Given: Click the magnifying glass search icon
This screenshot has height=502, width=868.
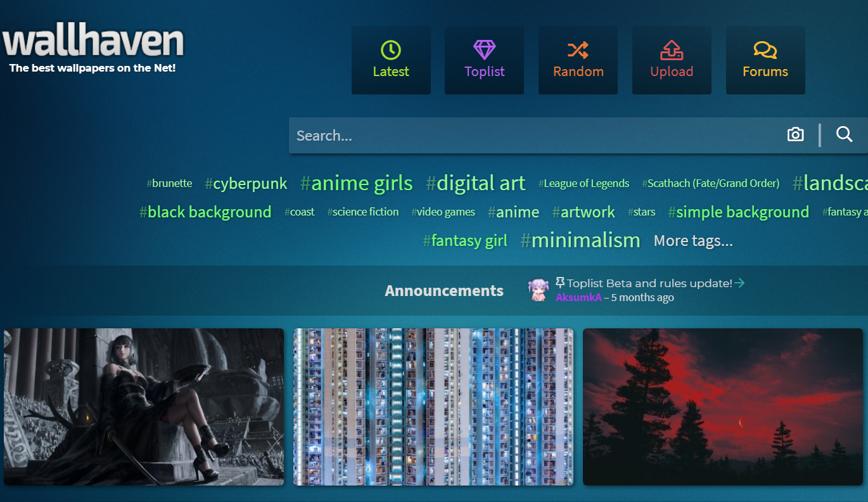Looking at the screenshot, I should coord(844,134).
